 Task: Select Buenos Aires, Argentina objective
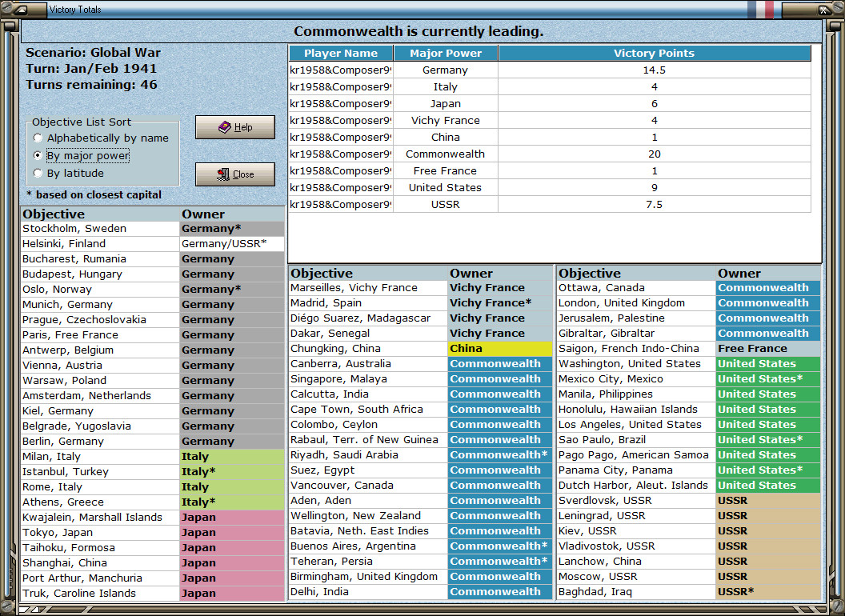click(x=368, y=546)
